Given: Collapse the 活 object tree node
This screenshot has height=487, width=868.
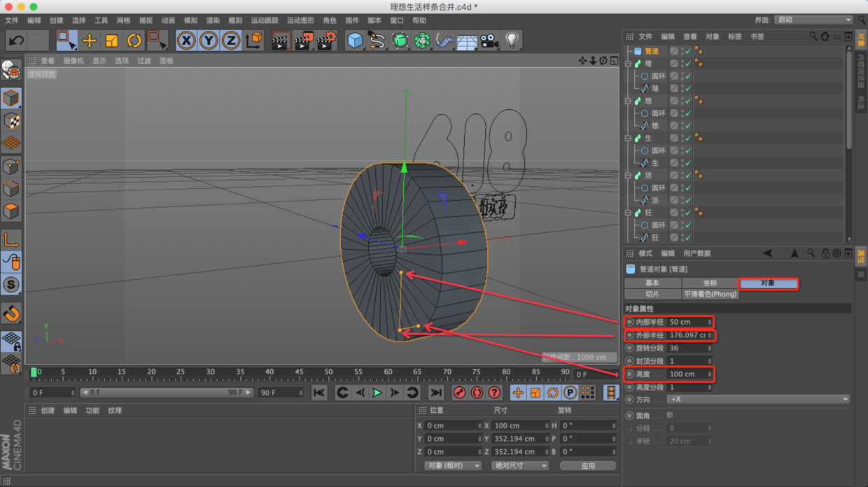Looking at the screenshot, I should [629, 176].
